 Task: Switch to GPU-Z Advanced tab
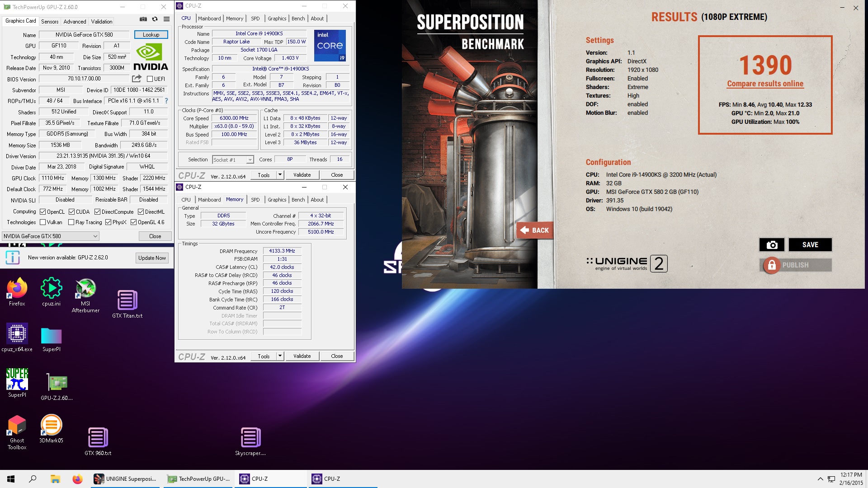click(x=75, y=21)
